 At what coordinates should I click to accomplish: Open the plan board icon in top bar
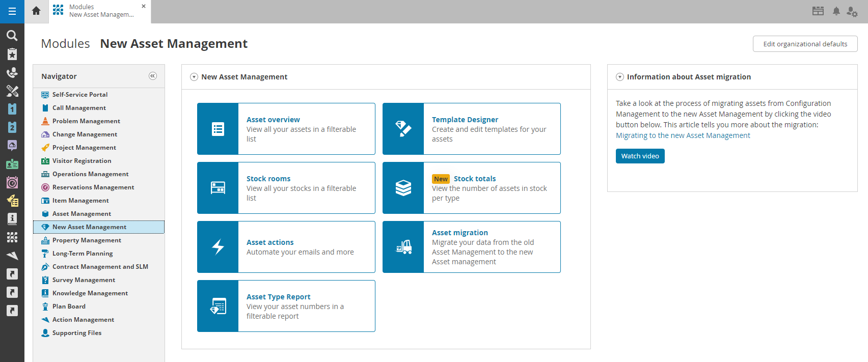[818, 11]
